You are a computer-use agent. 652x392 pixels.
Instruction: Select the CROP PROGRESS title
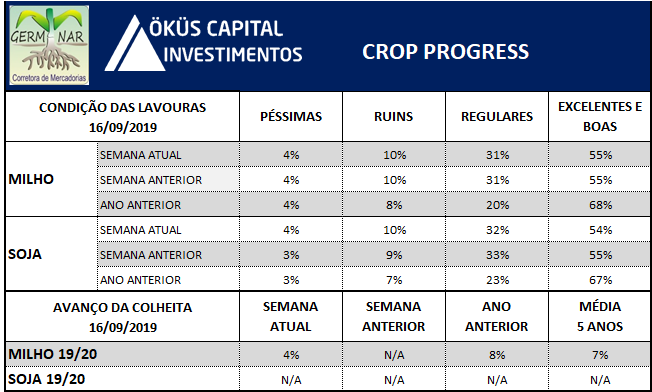point(445,52)
